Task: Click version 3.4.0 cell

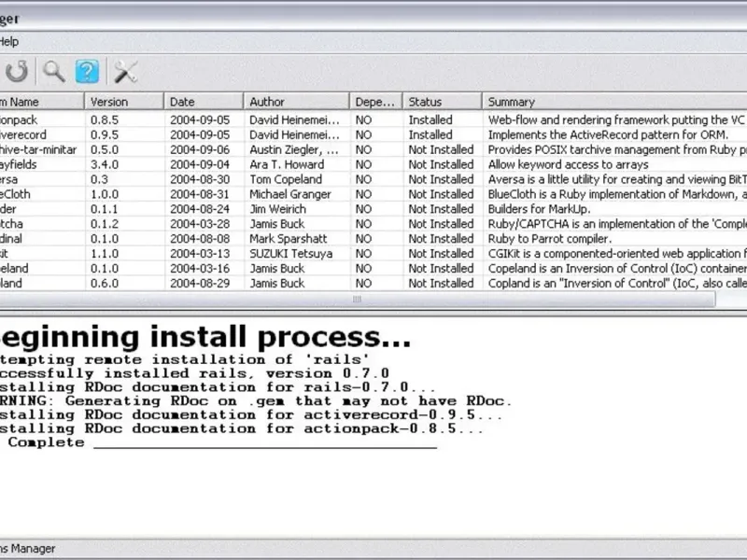Action: point(105,164)
